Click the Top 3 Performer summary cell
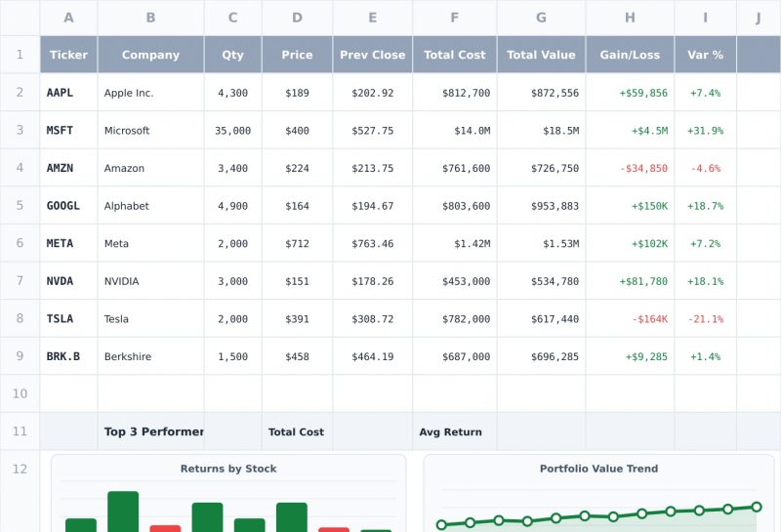The height and width of the screenshot is (532, 781). [x=151, y=431]
